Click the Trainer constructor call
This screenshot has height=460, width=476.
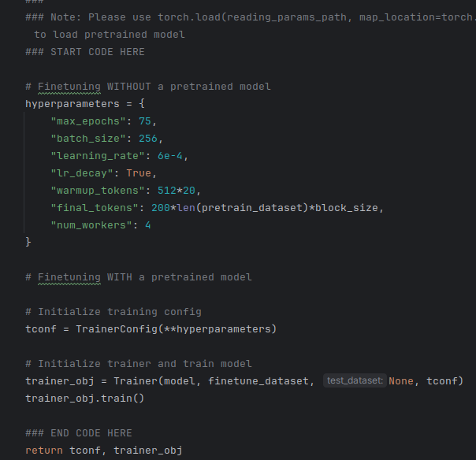136,380
